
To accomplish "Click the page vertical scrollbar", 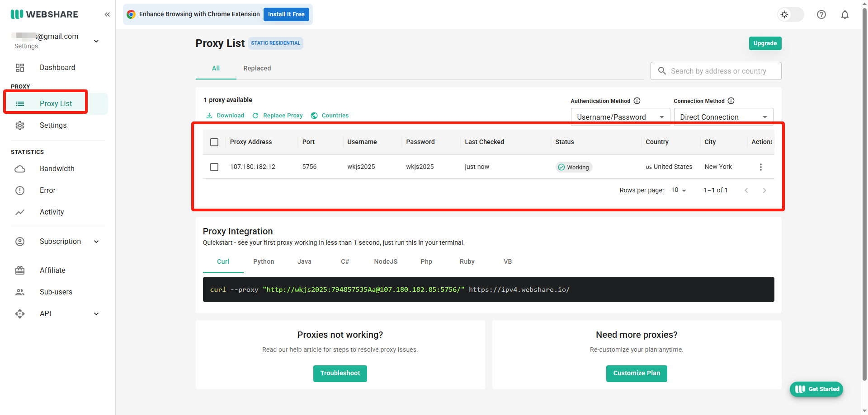I will [x=864, y=194].
